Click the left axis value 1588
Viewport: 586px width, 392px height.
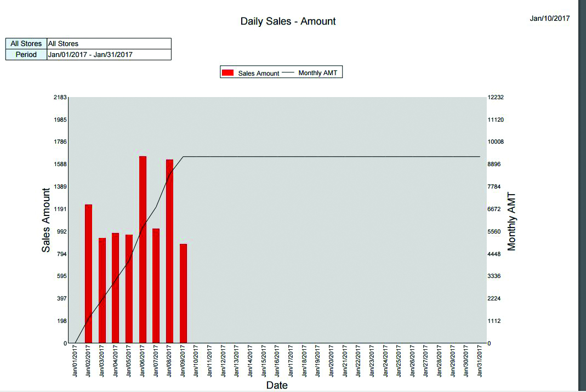[x=60, y=164]
